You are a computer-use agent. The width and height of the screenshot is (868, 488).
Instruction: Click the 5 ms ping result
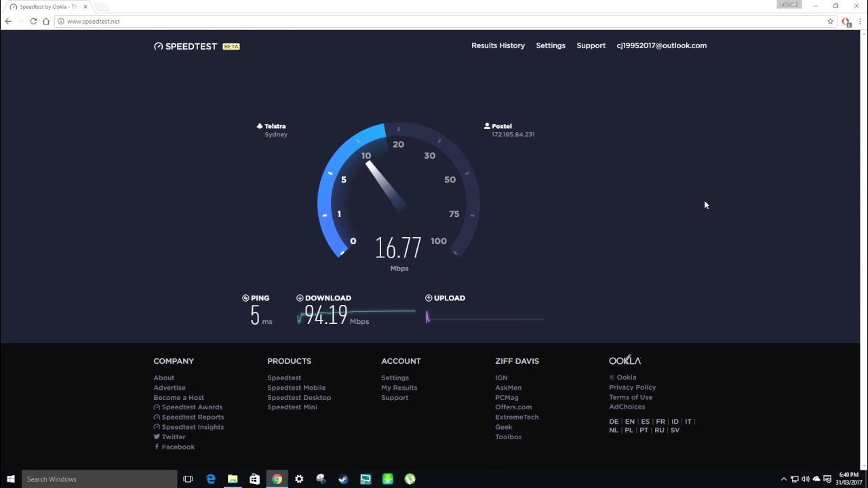tap(260, 316)
